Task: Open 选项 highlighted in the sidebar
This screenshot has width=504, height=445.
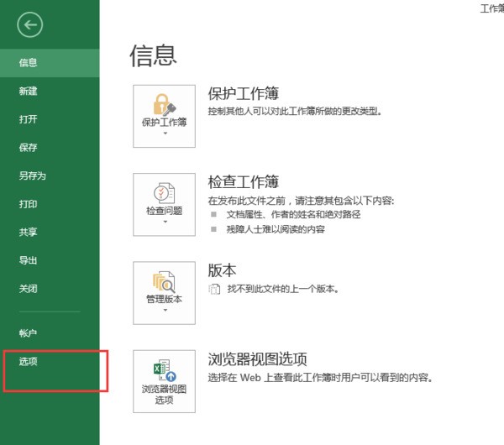Action: point(29,362)
